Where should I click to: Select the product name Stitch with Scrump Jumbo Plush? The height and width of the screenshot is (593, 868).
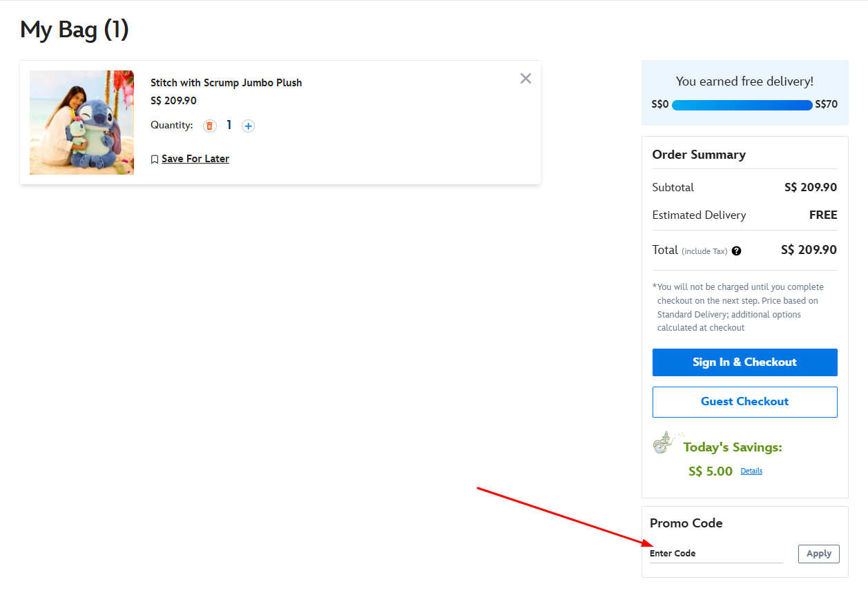[226, 82]
